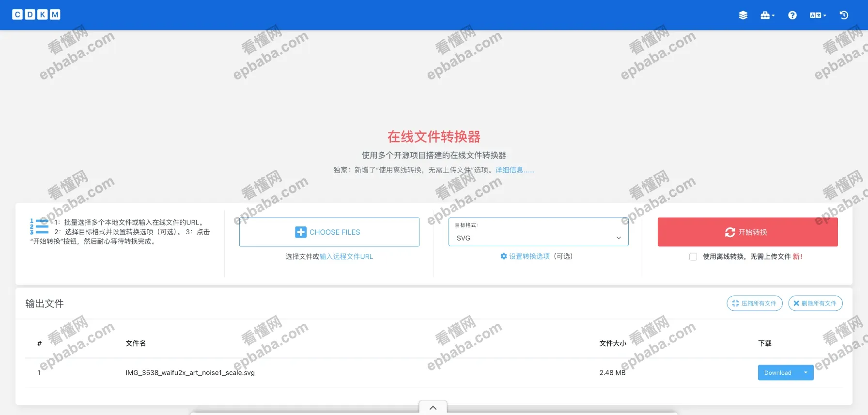Open the history clock icon
This screenshot has width=868, height=415.
[x=844, y=15]
